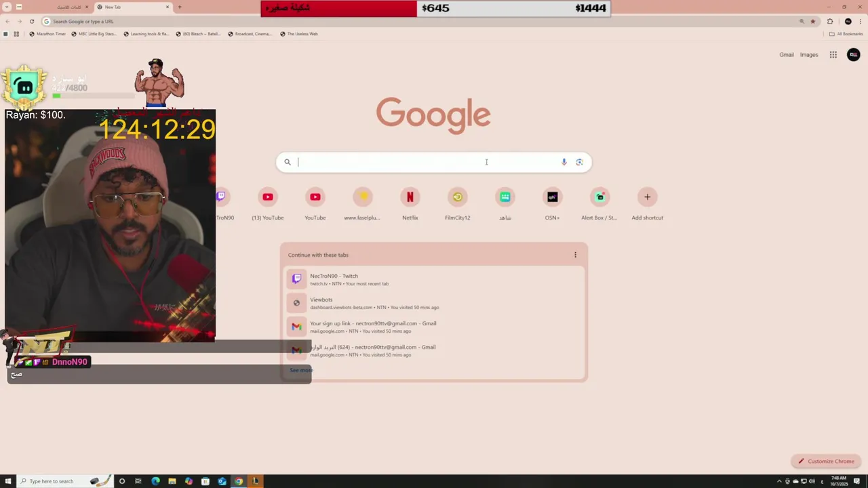Open the Alert Box / St... shortcut
The width and height of the screenshot is (868, 488).
pos(599,204)
